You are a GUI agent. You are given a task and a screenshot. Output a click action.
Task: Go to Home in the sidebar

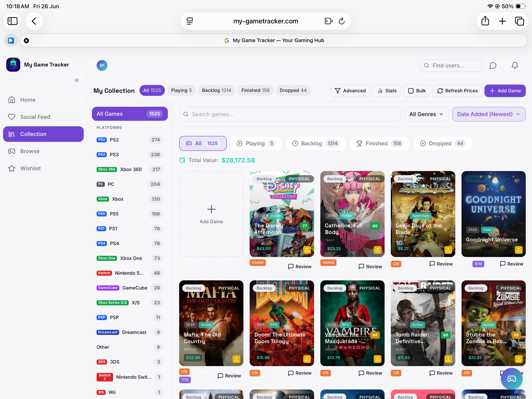tap(43, 100)
